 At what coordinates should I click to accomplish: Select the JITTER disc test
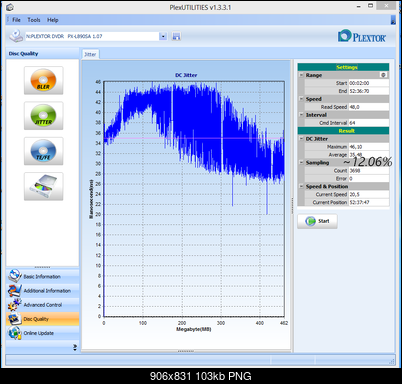coord(43,116)
